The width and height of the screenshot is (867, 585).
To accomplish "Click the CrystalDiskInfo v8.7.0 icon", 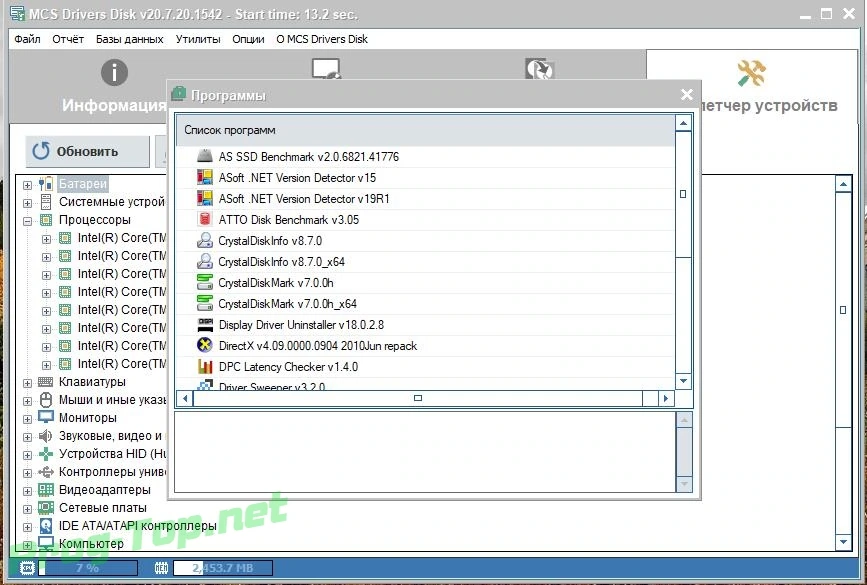I will [205, 240].
